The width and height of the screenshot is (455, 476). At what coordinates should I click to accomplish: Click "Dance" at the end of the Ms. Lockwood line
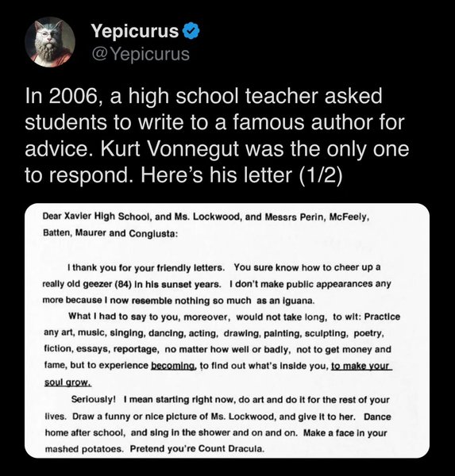coord(377,416)
